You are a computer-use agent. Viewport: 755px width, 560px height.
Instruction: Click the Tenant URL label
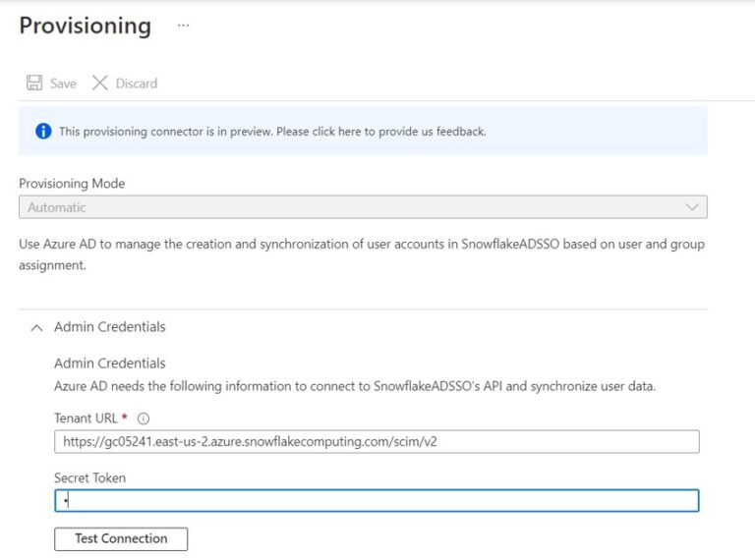[86, 419]
